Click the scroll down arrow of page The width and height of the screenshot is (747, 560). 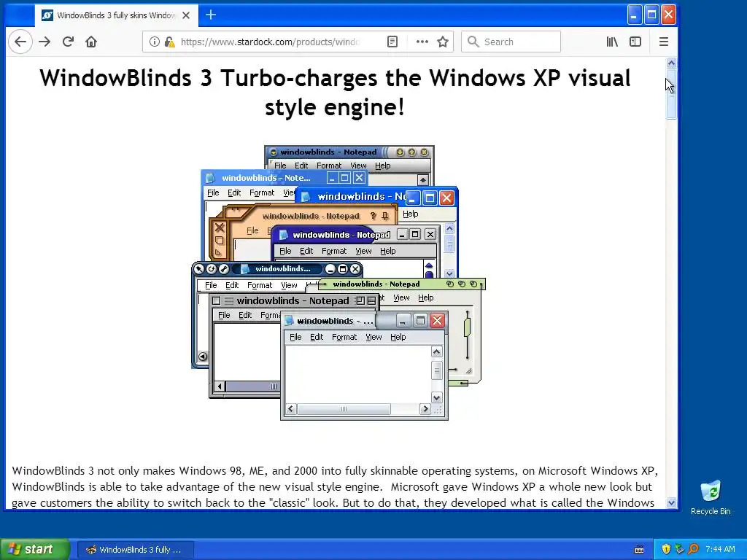671,503
